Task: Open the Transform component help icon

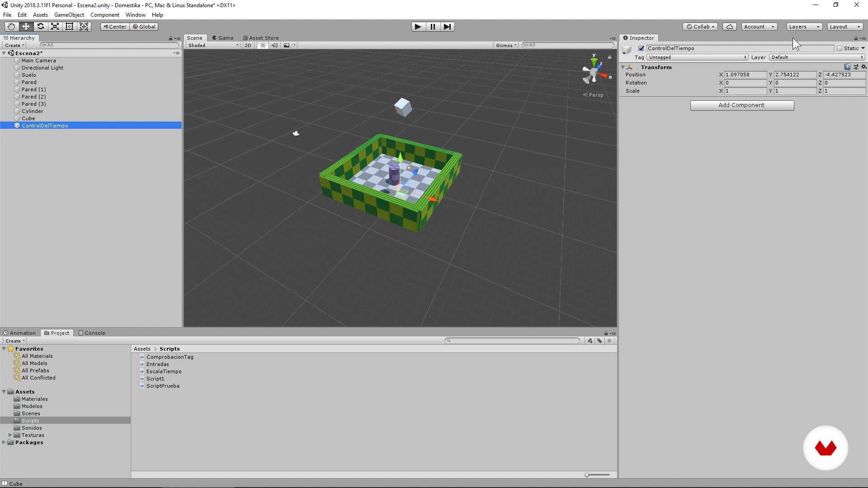Action: click(x=847, y=67)
